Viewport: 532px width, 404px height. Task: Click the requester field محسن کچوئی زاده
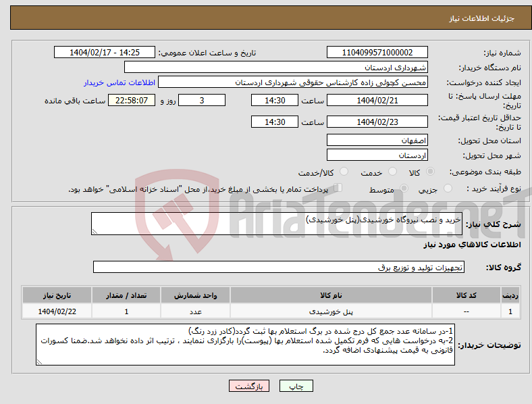tap(293, 82)
